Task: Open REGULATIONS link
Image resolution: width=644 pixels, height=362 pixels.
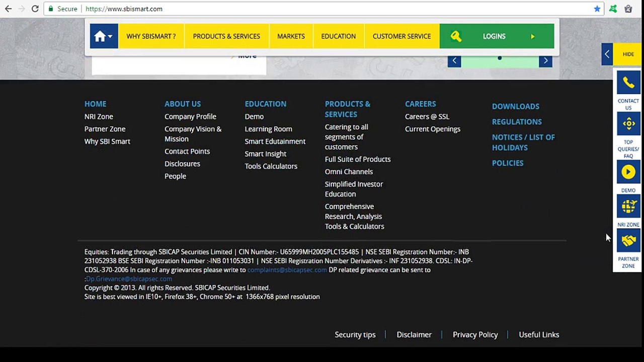Action: (x=517, y=122)
